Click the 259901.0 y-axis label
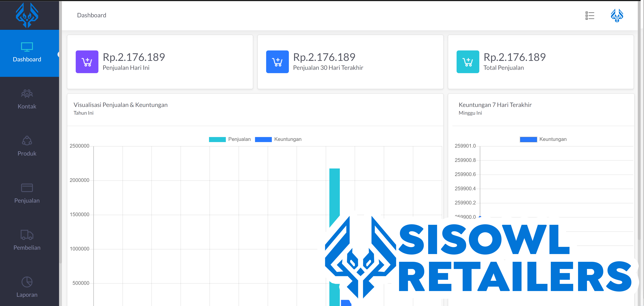644x306 pixels. pyautogui.click(x=465, y=146)
